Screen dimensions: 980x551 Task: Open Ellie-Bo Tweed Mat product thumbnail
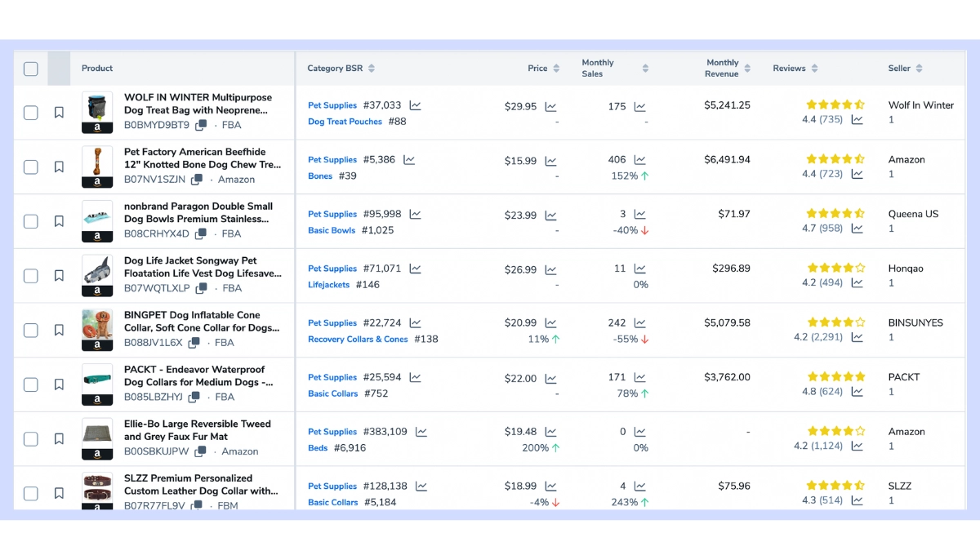tap(97, 439)
